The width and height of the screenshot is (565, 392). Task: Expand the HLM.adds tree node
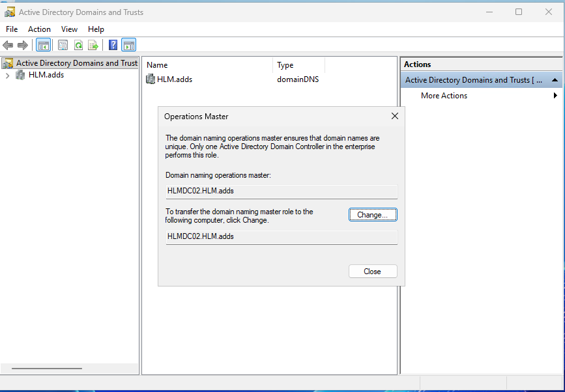7,75
